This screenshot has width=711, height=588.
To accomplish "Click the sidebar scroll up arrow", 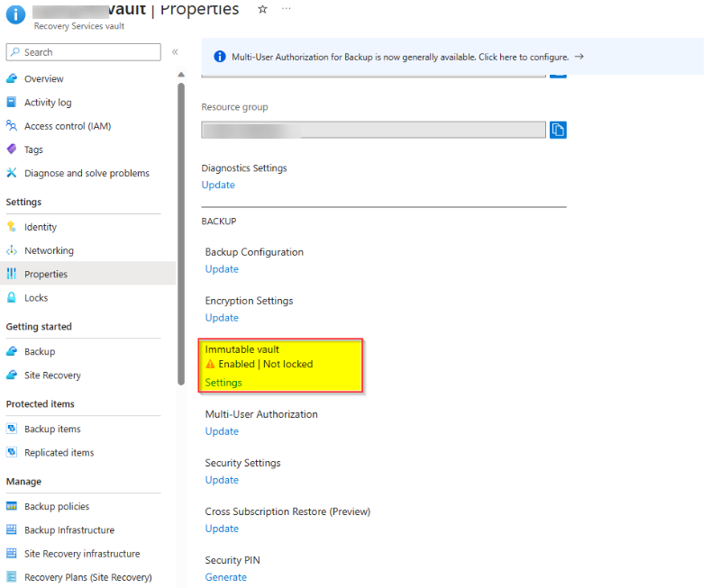I will 181,75.
